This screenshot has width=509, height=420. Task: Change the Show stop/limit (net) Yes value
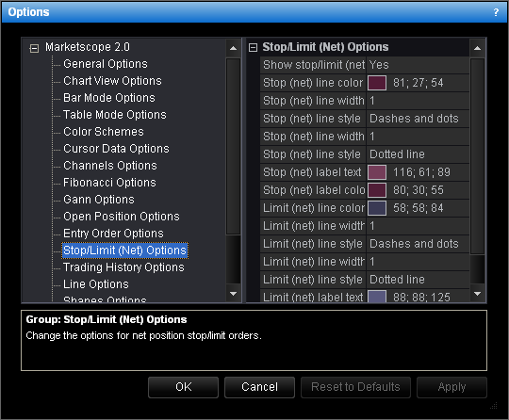pyautogui.click(x=418, y=65)
